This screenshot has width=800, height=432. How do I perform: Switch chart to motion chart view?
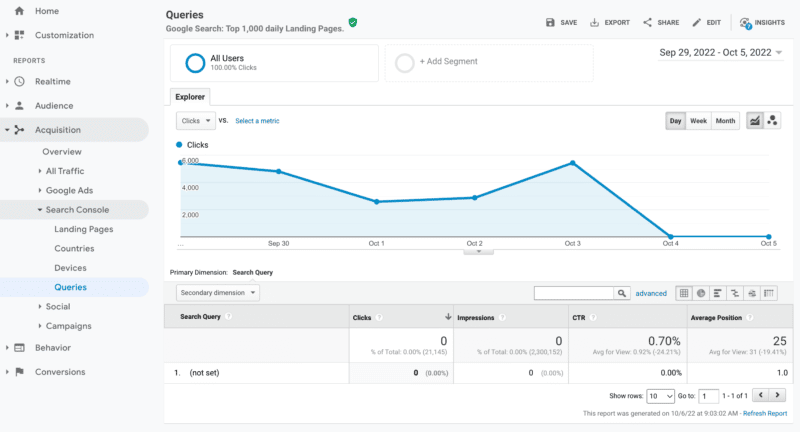click(772, 121)
